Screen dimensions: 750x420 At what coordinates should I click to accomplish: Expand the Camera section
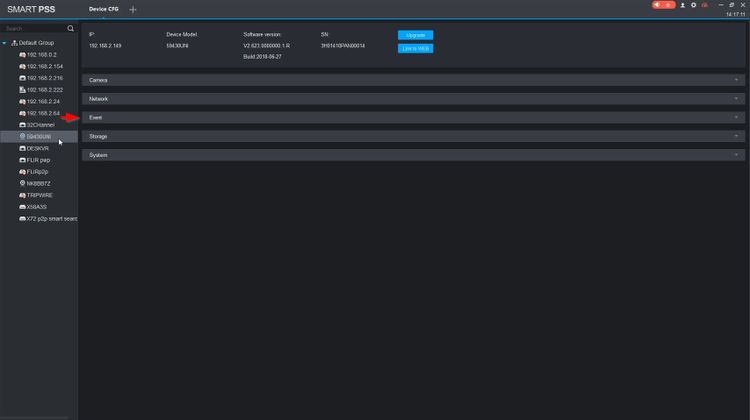click(413, 80)
